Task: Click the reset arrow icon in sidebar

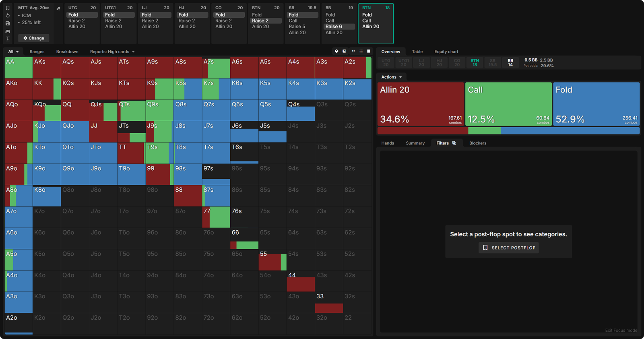Action: tap(8, 16)
